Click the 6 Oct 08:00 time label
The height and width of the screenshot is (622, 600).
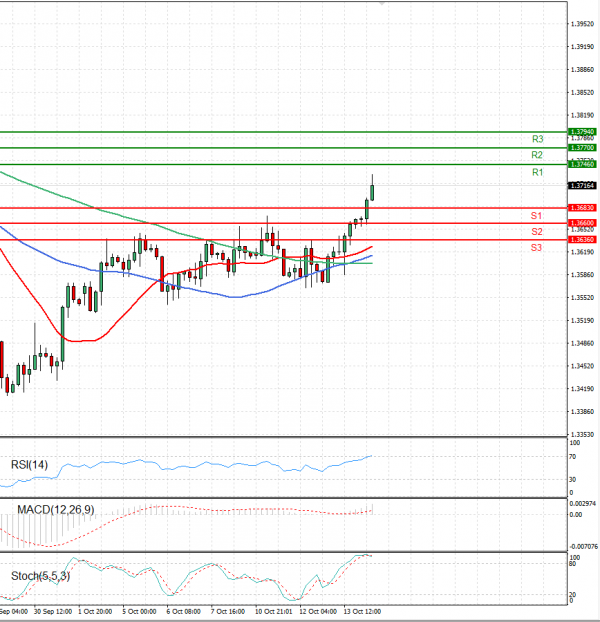click(x=183, y=611)
